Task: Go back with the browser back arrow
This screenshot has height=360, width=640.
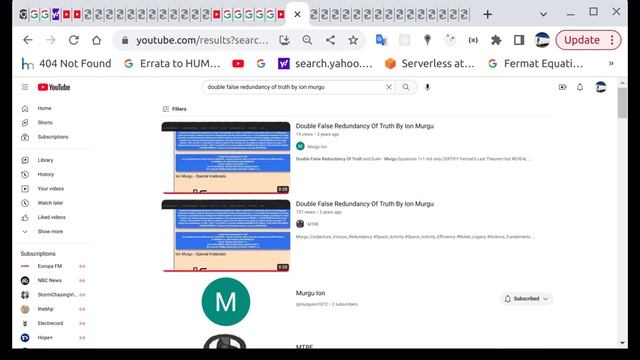Action: pos(28,40)
